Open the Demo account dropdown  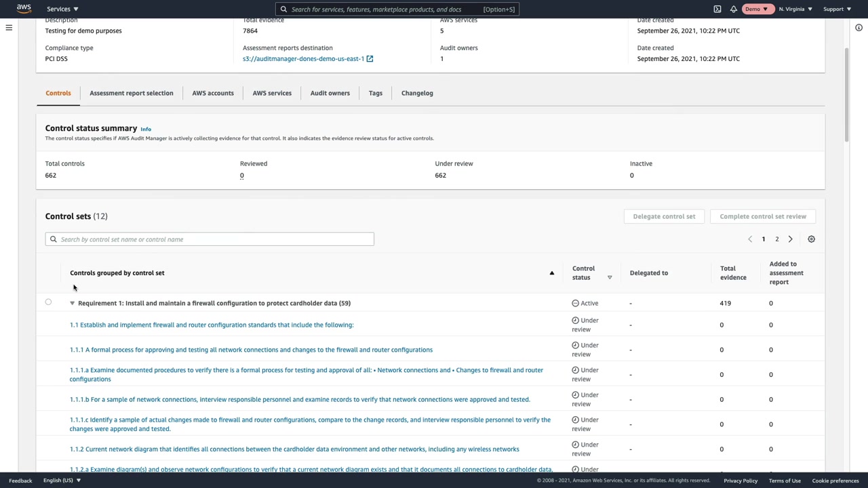[756, 9]
